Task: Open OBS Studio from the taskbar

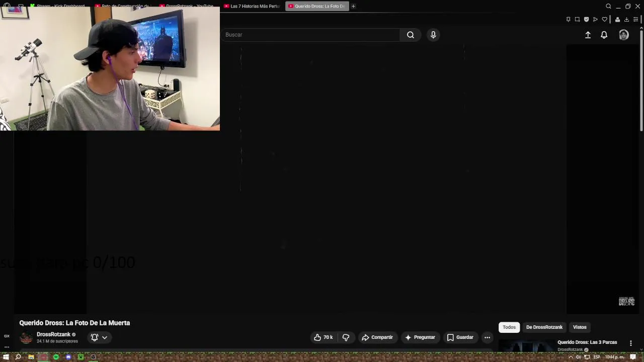Action: click(93, 357)
